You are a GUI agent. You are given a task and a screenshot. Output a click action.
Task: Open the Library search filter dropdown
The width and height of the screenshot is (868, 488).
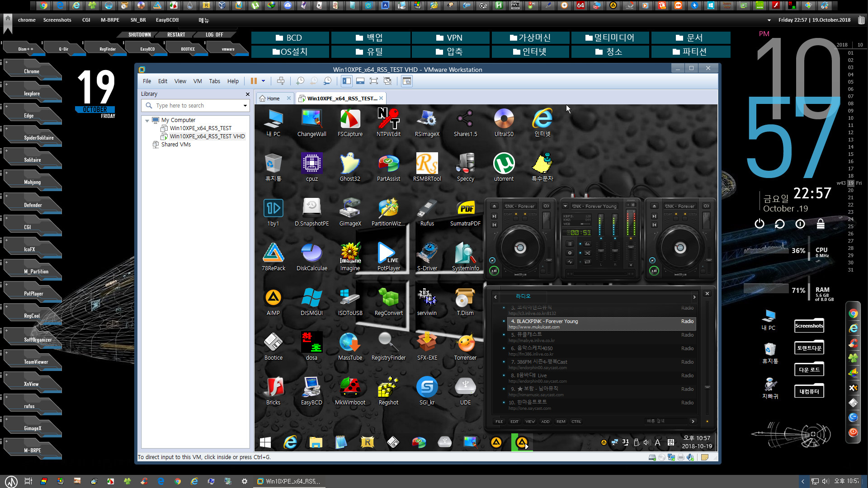(x=245, y=106)
